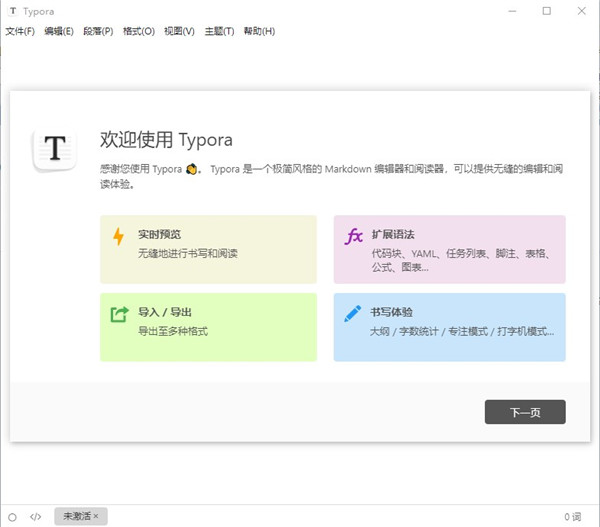The image size is (600, 527).
Task: Click the blue pencil writing experience icon
Action: [x=353, y=314]
